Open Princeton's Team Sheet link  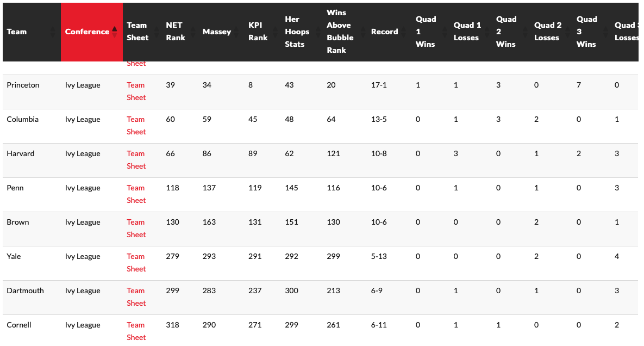pyautogui.click(x=136, y=91)
